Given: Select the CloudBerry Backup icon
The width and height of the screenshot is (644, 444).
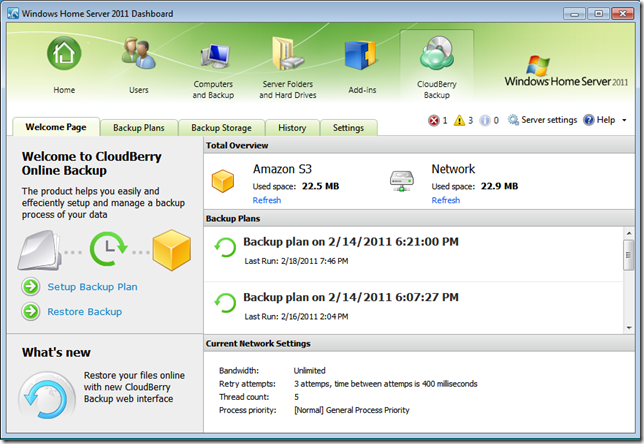Looking at the screenshot, I should tap(437, 53).
